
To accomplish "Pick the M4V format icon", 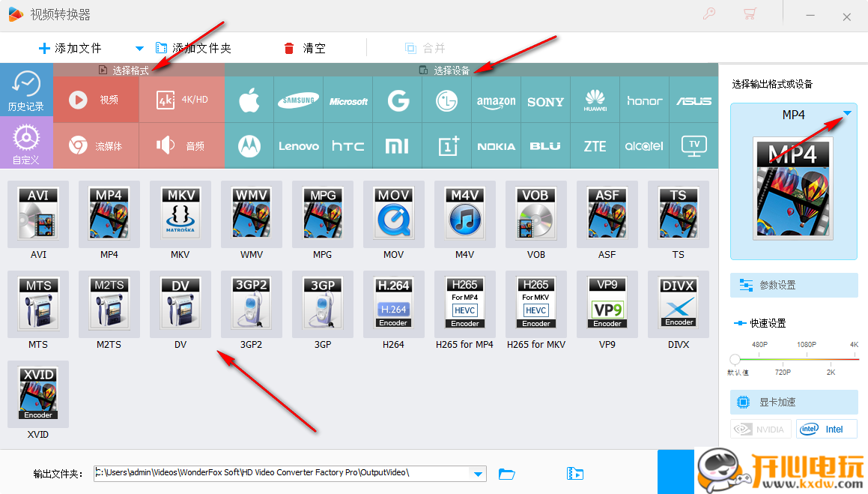I will (x=465, y=214).
